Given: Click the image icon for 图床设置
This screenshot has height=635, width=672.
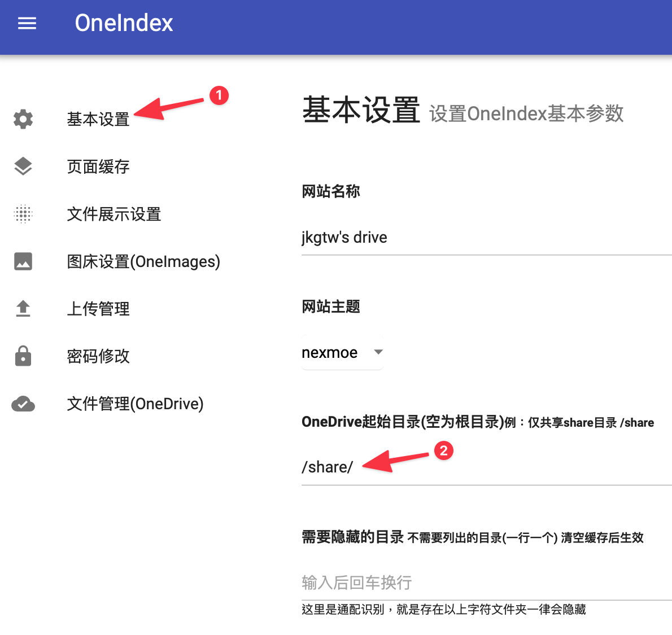Looking at the screenshot, I should 23,261.
